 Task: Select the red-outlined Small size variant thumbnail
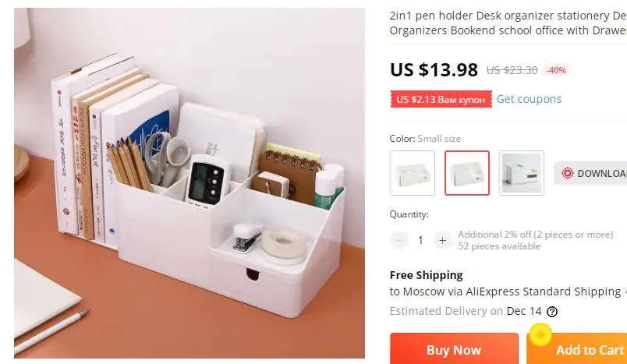(x=467, y=173)
